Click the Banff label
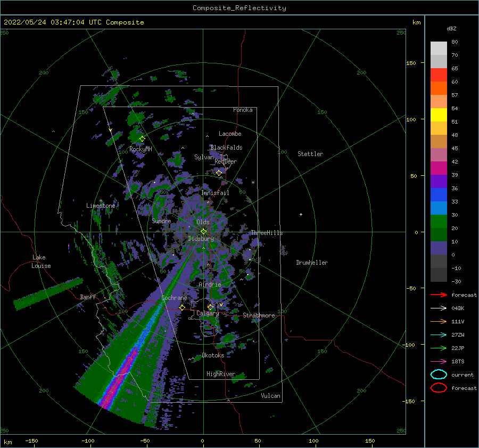Screen dimensions: 479x448 pyautogui.click(x=88, y=297)
